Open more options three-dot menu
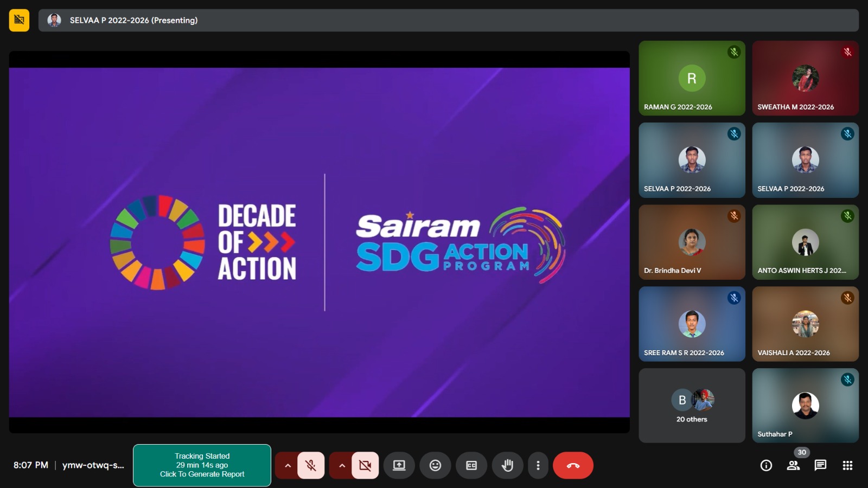Viewport: 868px width, 488px height. [x=538, y=465]
